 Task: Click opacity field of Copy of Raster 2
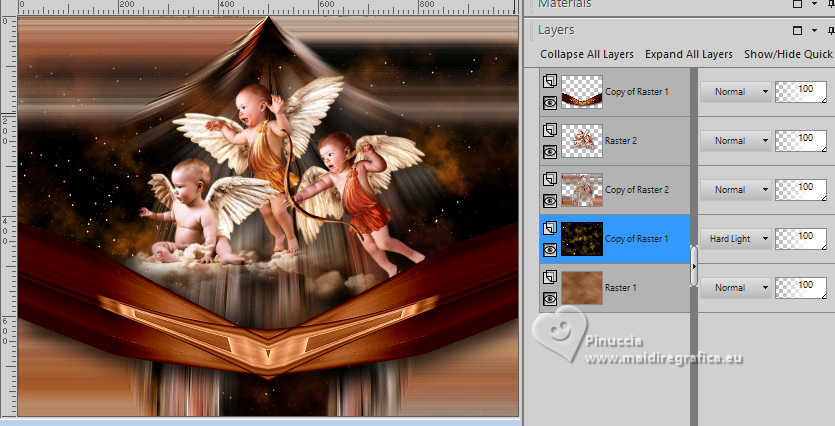[x=801, y=190]
